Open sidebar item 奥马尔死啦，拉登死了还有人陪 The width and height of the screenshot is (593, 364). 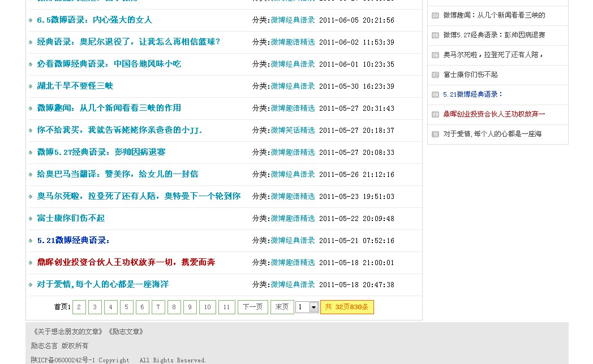pyautogui.click(x=493, y=55)
